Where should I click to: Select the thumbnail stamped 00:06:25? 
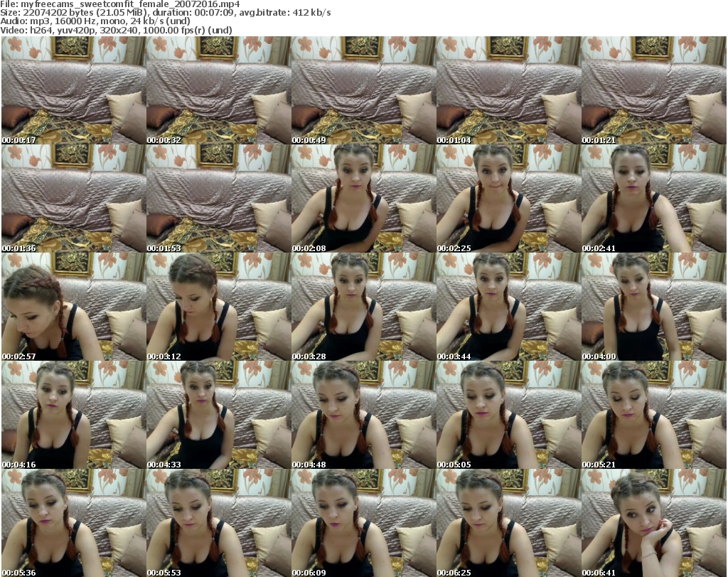click(x=508, y=523)
